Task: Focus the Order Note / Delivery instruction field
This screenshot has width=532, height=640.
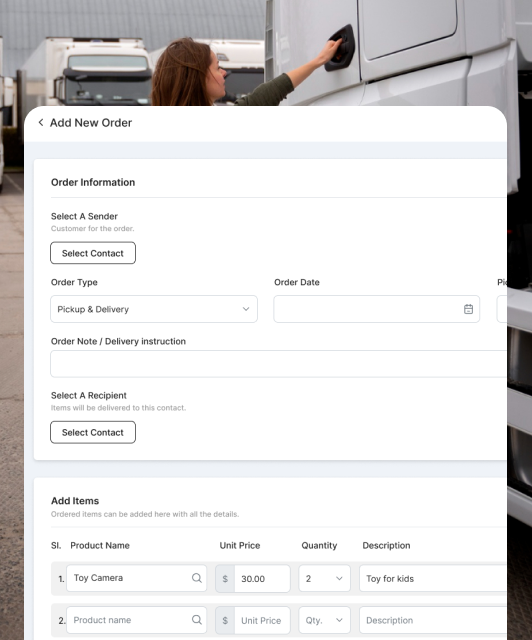Action: 278,364
